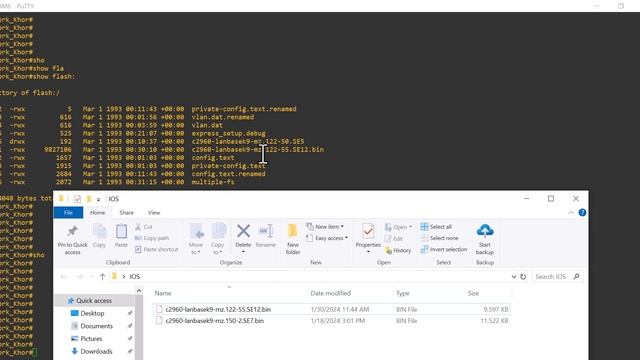Click the Back navigation arrow

tap(63, 277)
